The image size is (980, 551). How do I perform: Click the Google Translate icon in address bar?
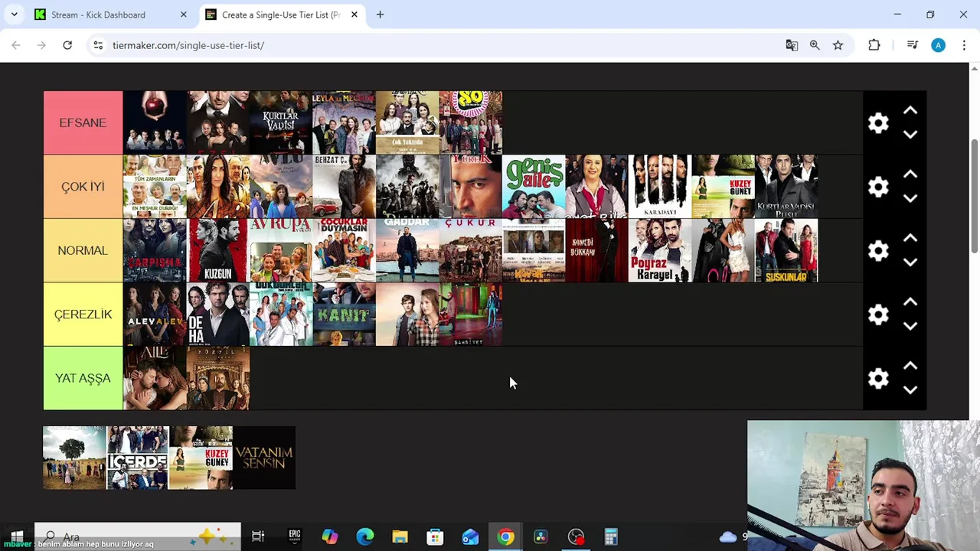[792, 45]
